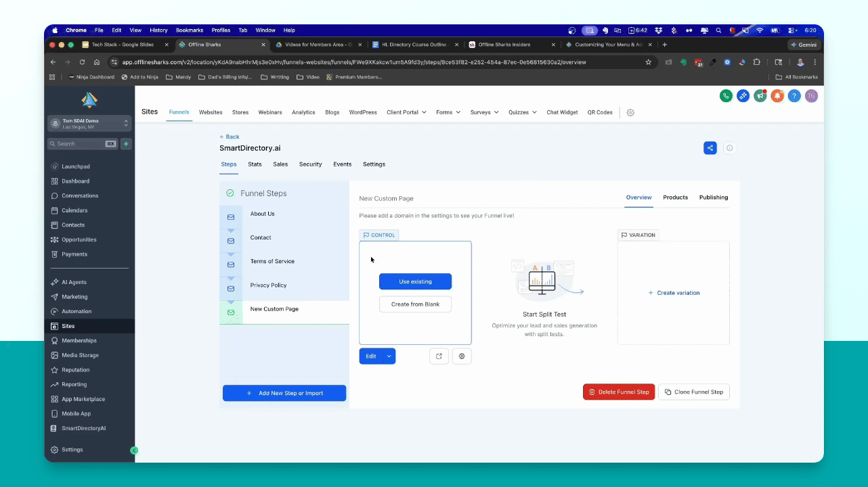This screenshot has height=487, width=868.
Task: Click the Back link
Action: 230,137
